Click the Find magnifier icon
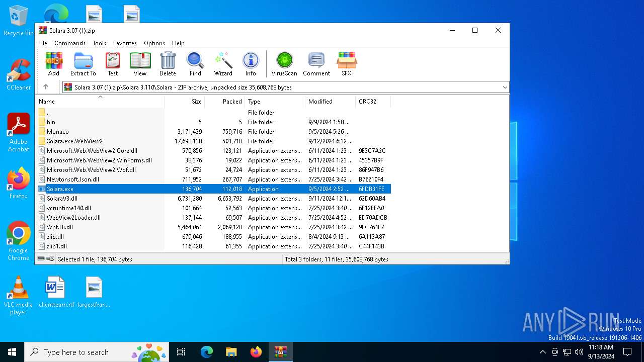The height and width of the screenshot is (362, 644). [195, 64]
